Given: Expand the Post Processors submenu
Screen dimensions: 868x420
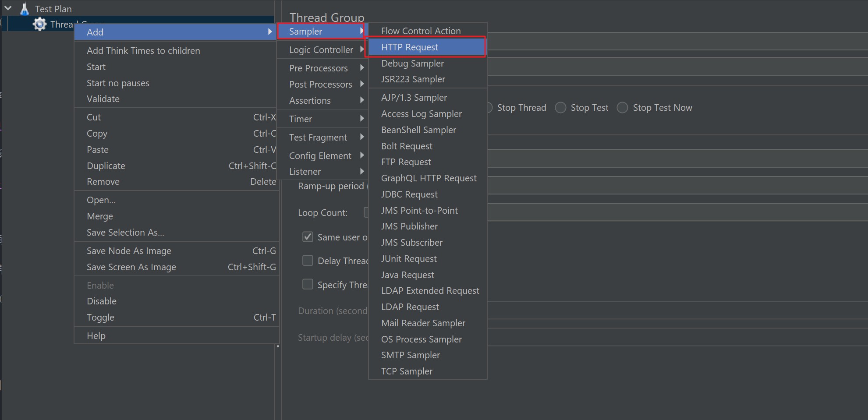Looking at the screenshot, I should [x=322, y=84].
